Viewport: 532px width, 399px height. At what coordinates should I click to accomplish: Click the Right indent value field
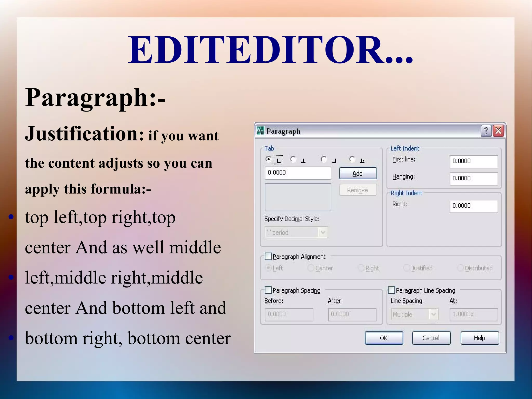tap(474, 206)
